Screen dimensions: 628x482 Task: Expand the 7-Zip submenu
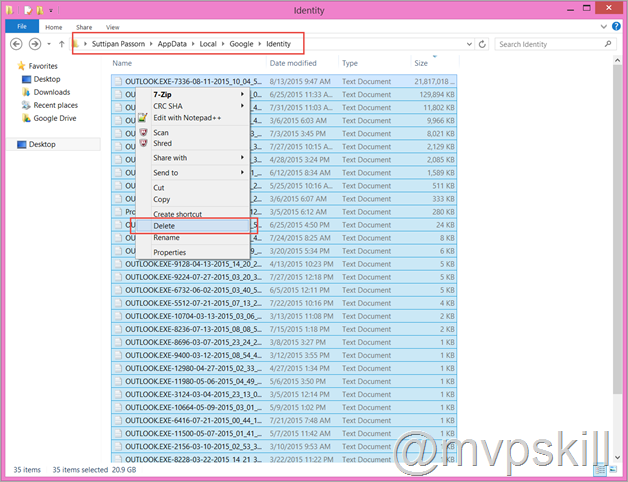coord(193,95)
